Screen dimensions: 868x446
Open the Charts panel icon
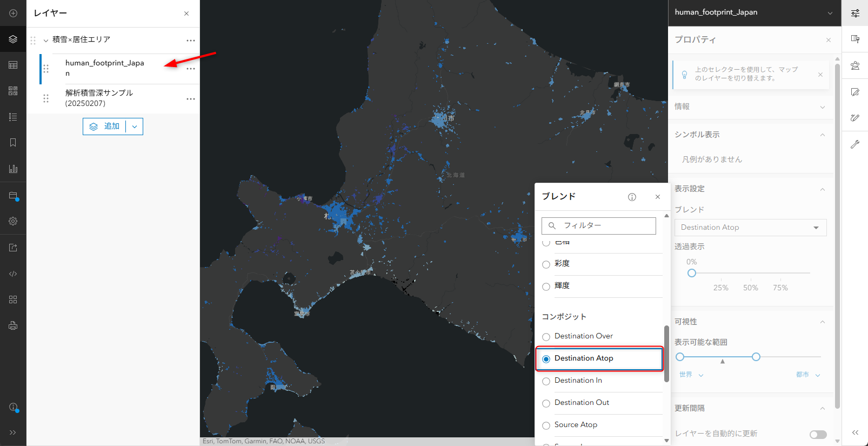pyautogui.click(x=13, y=169)
